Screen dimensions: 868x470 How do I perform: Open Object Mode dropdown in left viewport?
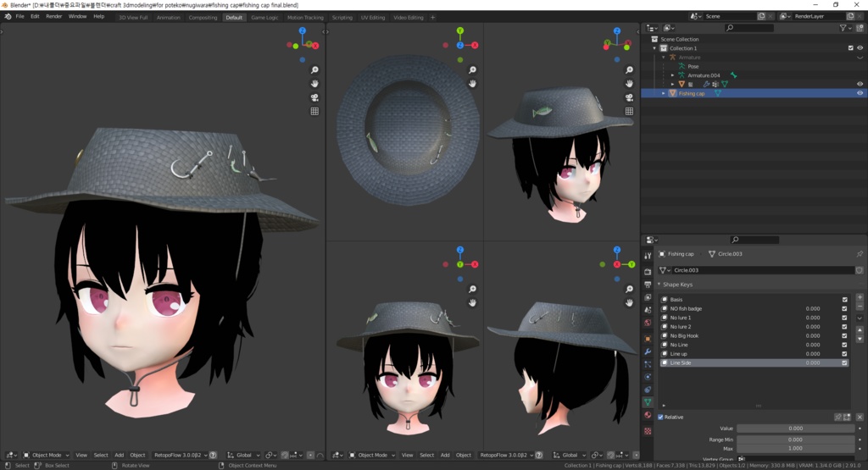[47, 455]
